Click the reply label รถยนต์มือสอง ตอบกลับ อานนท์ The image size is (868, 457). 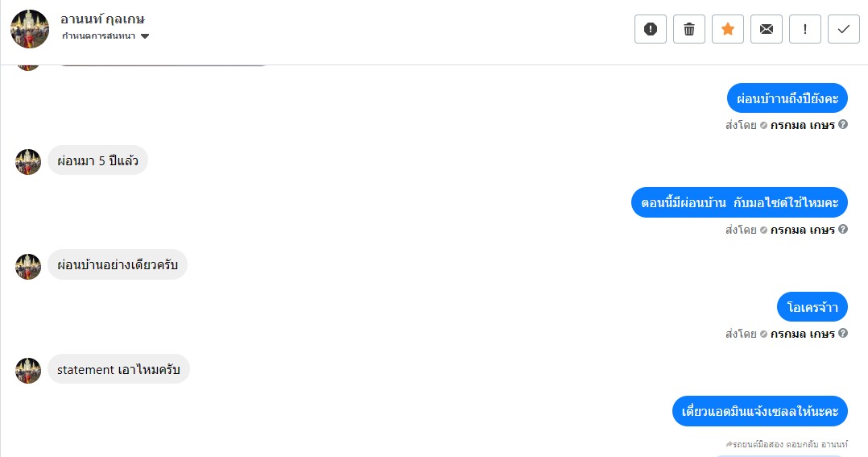point(787,444)
